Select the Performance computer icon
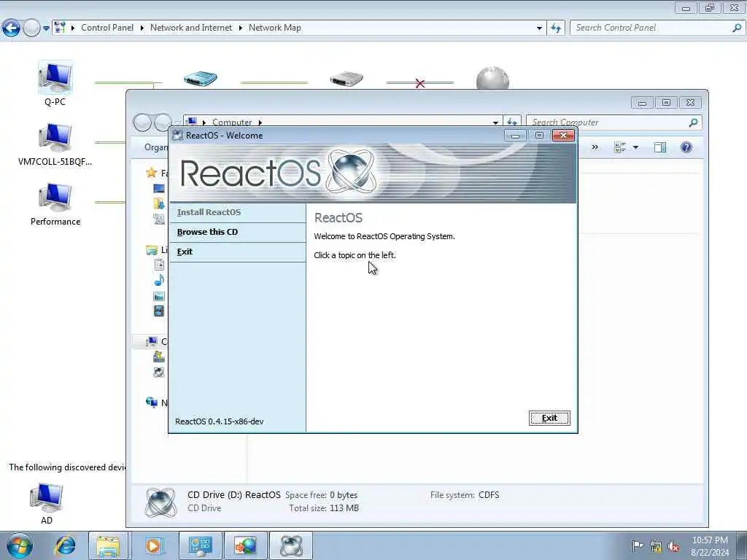Viewport: 747px width, 560px height. (55, 197)
